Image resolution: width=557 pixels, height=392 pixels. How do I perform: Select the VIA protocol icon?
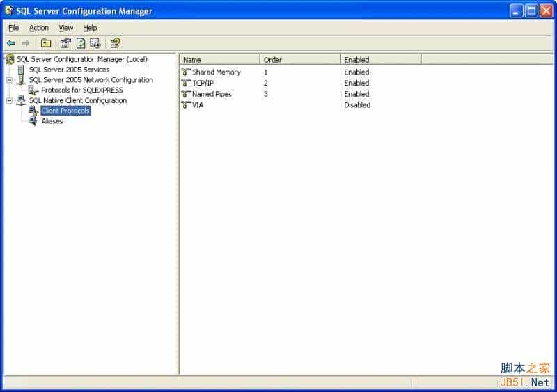pos(186,105)
